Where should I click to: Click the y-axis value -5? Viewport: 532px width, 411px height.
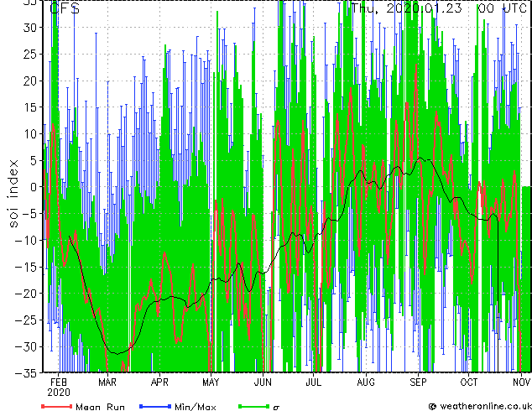[x=29, y=214]
